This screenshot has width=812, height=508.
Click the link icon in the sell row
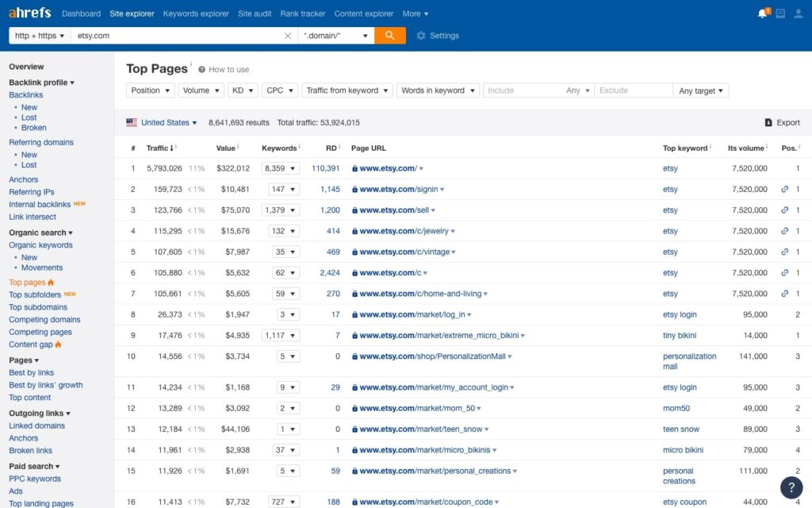[784, 210]
